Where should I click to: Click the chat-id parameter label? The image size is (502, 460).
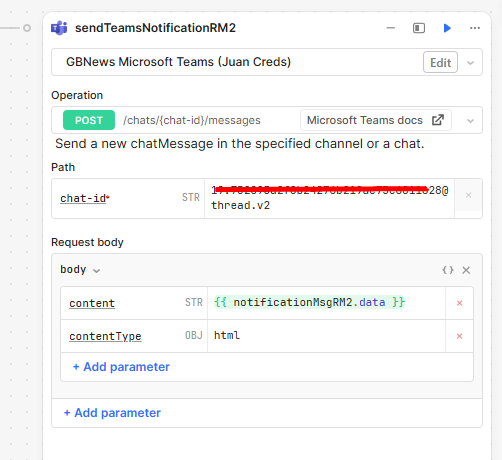83,198
